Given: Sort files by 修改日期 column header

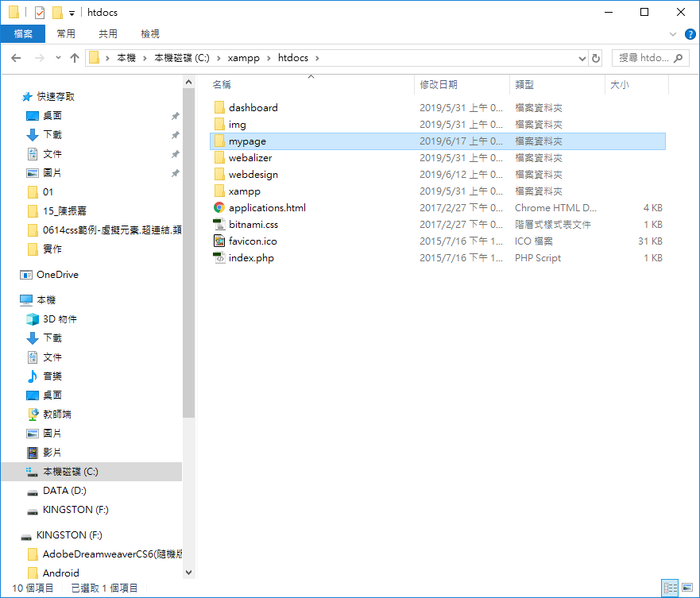Looking at the screenshot, I should click(x=439, y=84).
